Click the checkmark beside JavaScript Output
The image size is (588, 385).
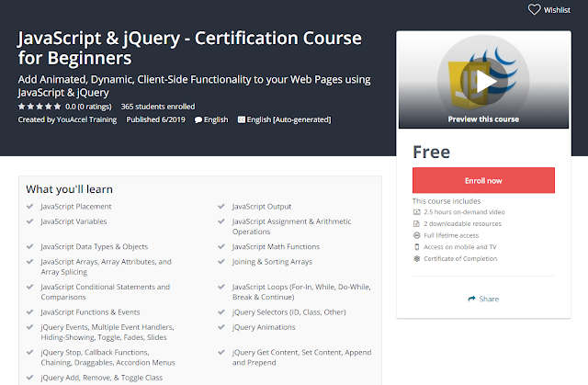(x=221, y=207)
